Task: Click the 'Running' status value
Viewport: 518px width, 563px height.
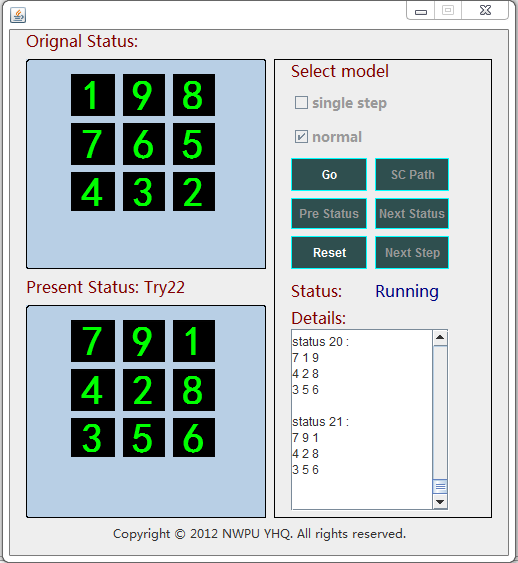Action: point(407,292)
